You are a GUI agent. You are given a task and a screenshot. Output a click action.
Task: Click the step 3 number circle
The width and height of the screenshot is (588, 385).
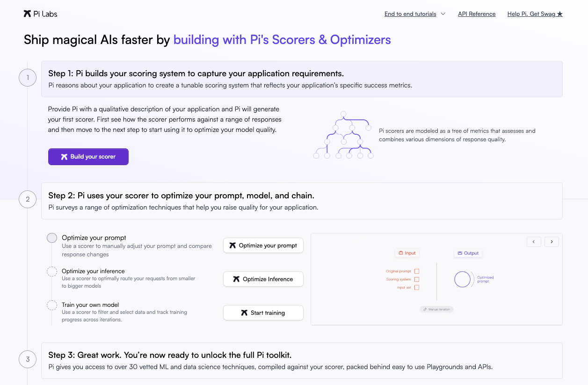(28, 359)
